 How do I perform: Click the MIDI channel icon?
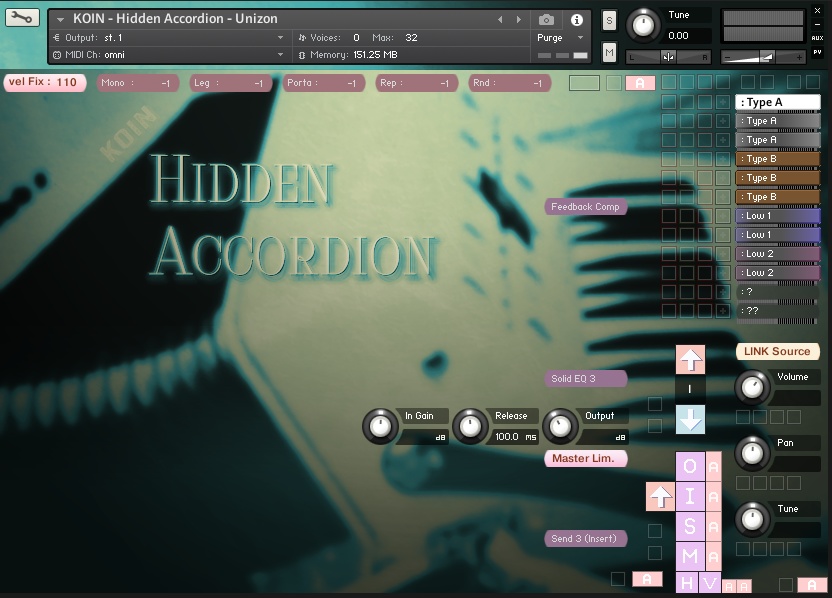[x=57, y=55]
